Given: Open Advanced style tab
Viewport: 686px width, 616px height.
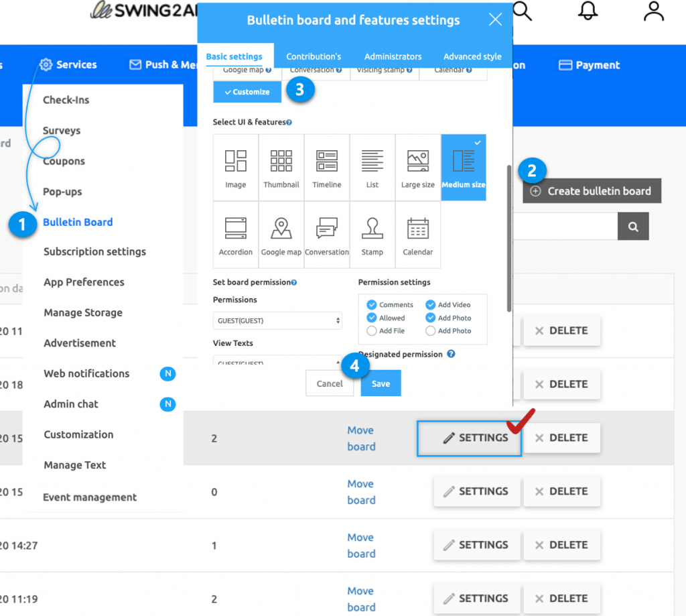Looking at the screenshot, I should pyautogui.click(x=472, y=56).
